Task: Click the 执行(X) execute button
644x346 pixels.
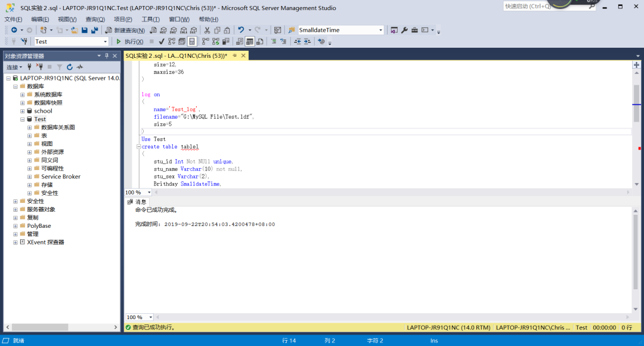Action: pos(129,42)
